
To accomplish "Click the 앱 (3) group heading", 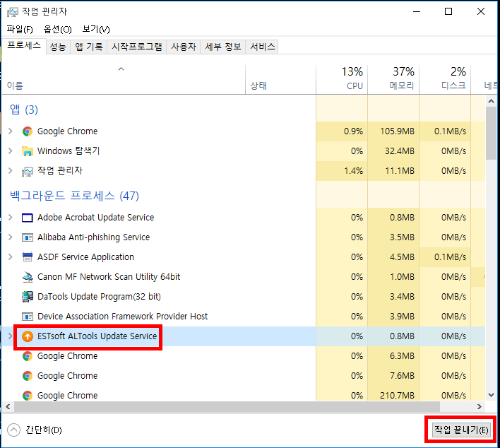I will (x=24, y=110).
